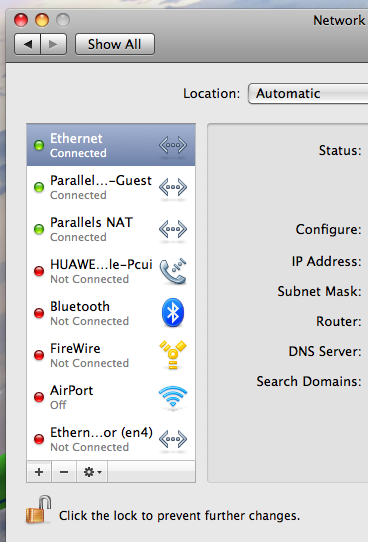
Task: Click the green status dot for Ethernet
Action: (x=39, y=145)
